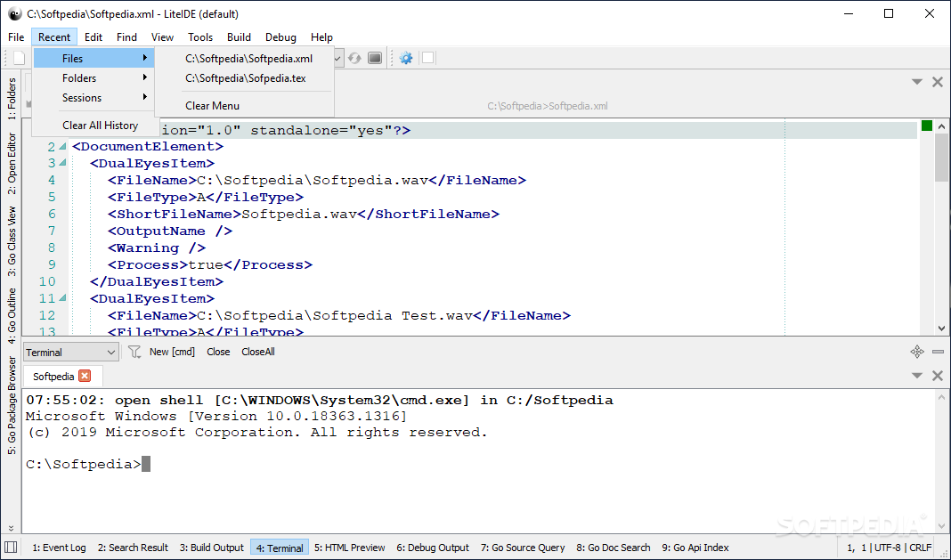Expand the Sessions submenu
This screenshot has height=560, width=951.
[x=93, y=98]
